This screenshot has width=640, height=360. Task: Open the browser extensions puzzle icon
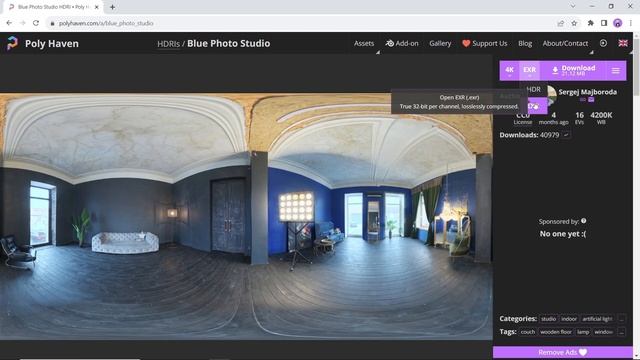coord(590,23)
